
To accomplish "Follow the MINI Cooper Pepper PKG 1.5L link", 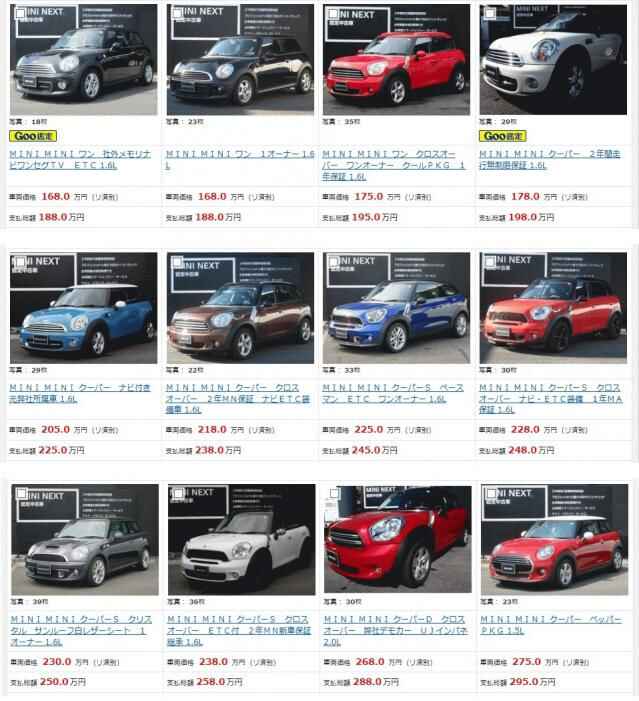I will click(551, 625).
